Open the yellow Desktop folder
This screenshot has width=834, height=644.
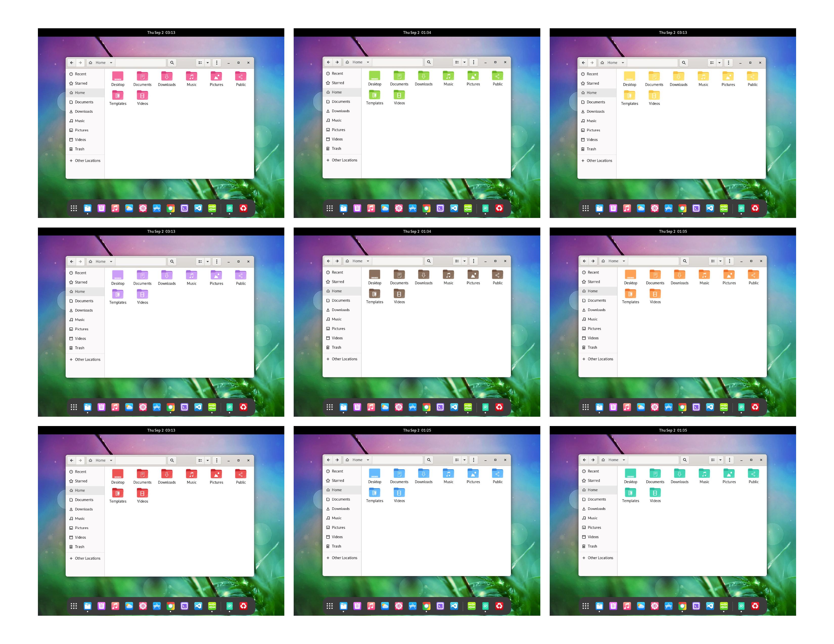[629, 76]
